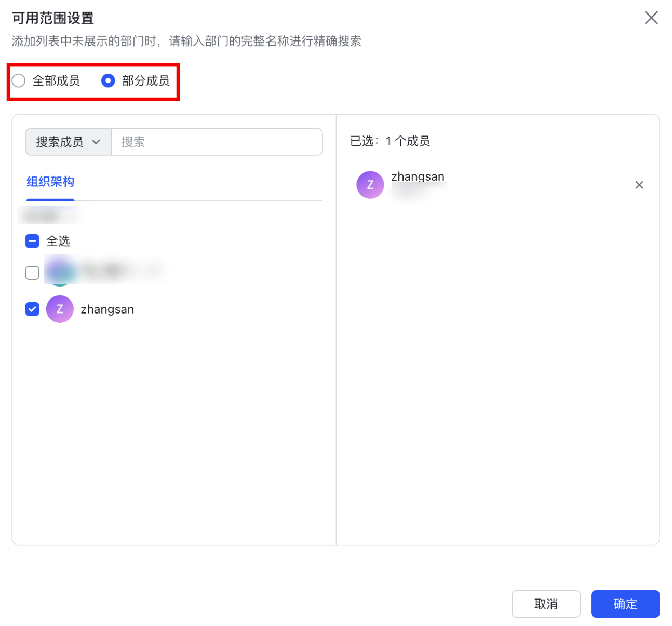Viewport: 672px width, 626px height.
Task: Toggle the 全选 checkbox
Action: (x=32, y=241)
